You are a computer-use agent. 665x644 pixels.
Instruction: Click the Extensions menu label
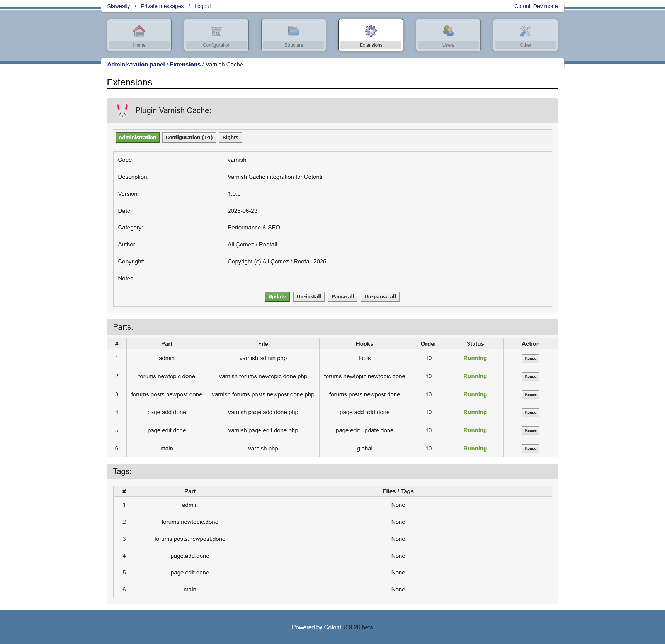371,45
